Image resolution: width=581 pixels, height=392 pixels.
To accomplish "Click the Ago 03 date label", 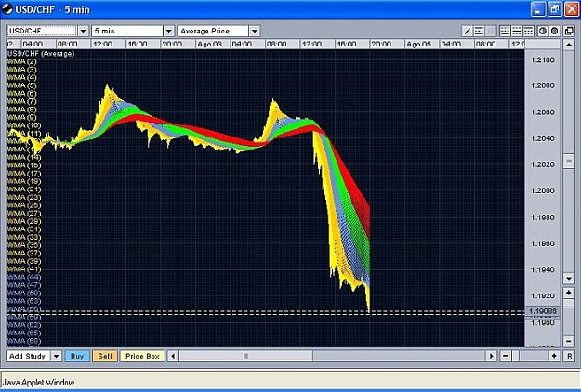I will 209,44.
